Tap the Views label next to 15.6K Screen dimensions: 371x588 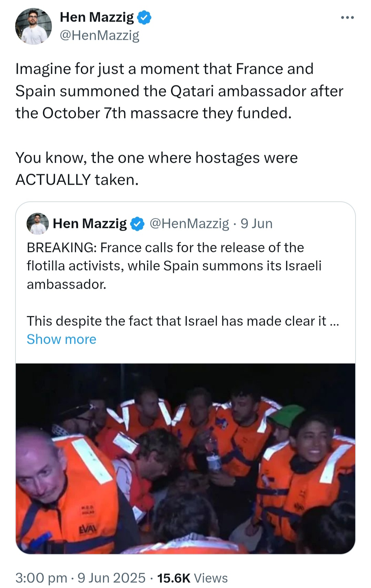click(x=211, y=578)
